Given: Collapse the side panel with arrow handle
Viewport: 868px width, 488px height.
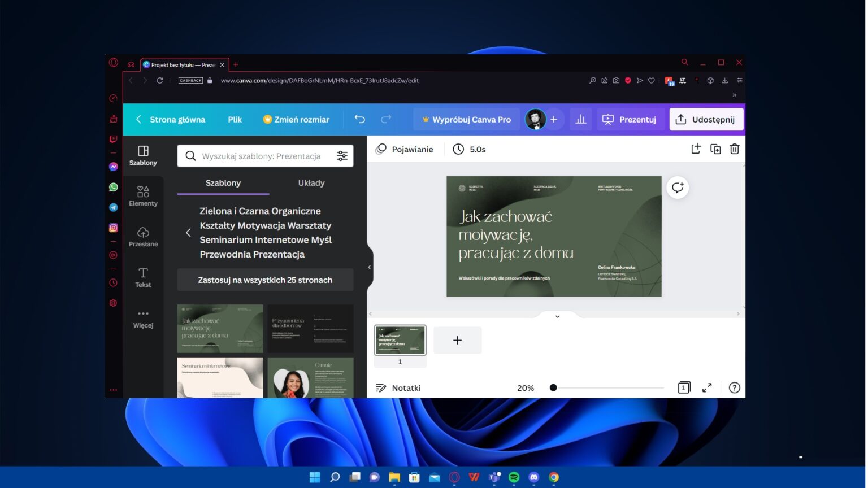Looking at the screenshot, I should click(370, 267).
